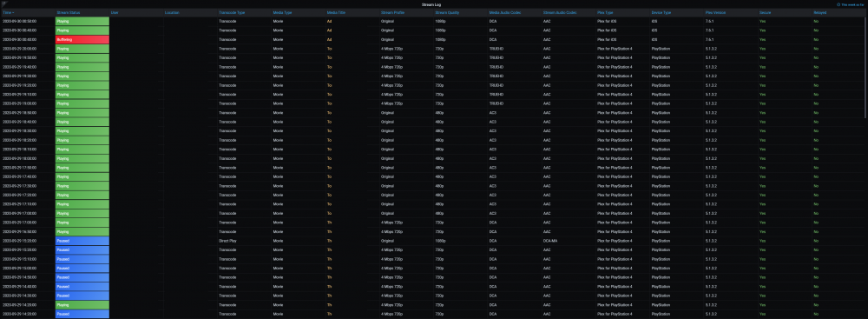Select the DCA-MA stream audio codec cell
This screenshot has width=868, height=319.
(551, 241)
